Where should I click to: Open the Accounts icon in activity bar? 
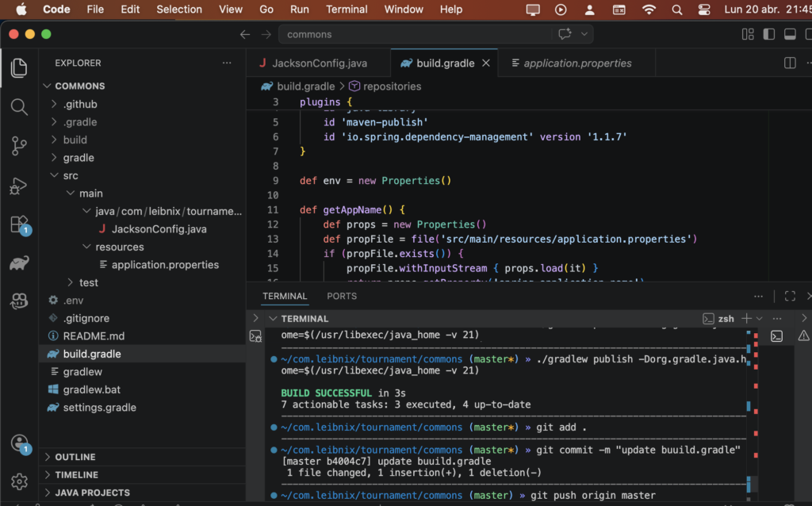(19, 443)
